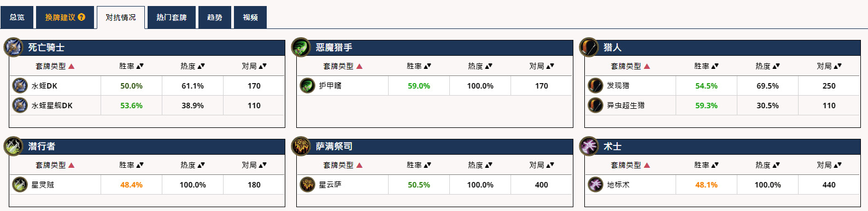Click the icon beside 异虫超生猎 deck
The image size is (868, 211).
tap(595, 105)
